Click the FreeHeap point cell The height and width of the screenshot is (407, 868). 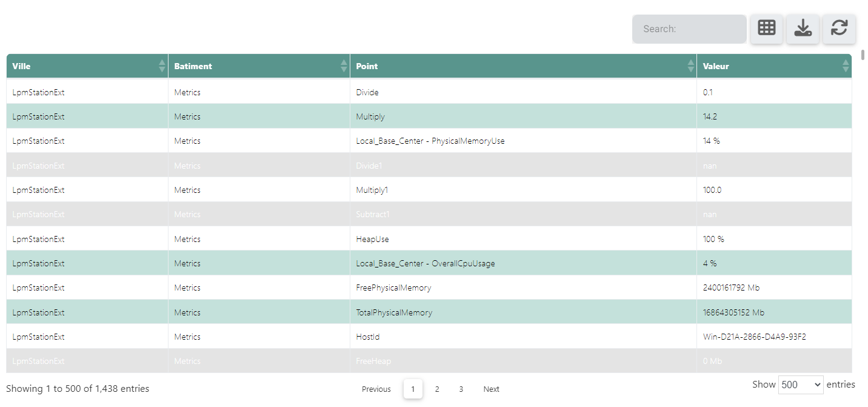pos(523,361)
